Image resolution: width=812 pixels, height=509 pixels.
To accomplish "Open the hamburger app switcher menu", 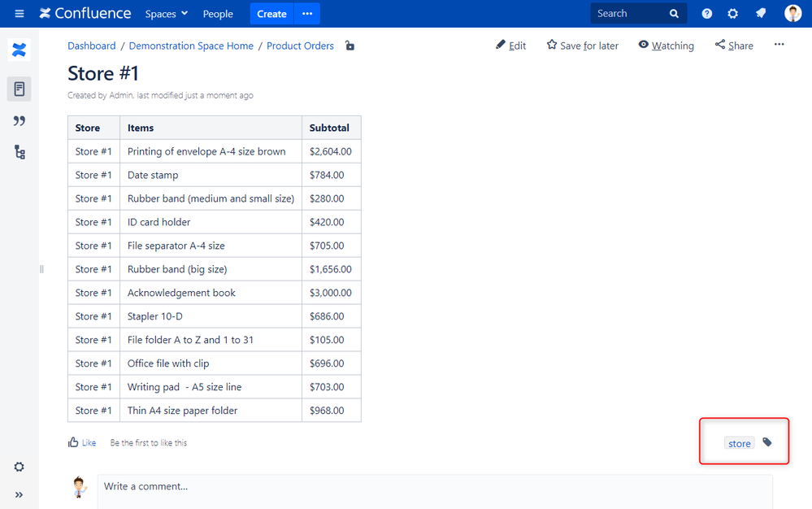I will point(20,14).
